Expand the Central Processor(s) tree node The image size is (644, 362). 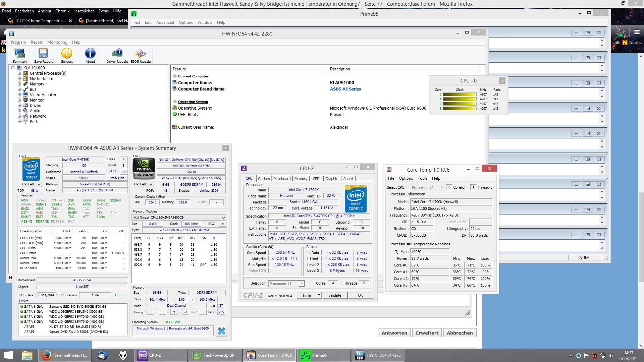pyautogui.click(x=19, y=73)
